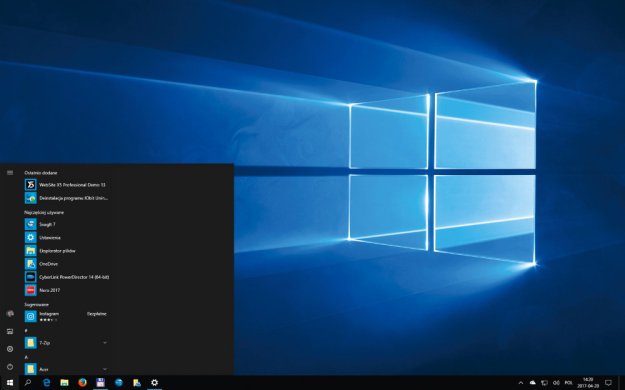
Task: Open the floppy disk app on taskbar
Action: (x=100, y=383)
